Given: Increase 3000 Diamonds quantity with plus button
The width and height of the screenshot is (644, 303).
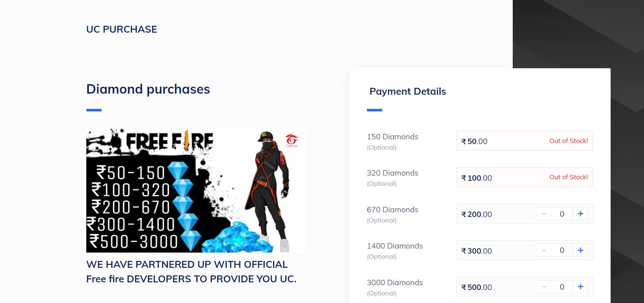Looking at the screenshot, I should click(x=580, y=287).
